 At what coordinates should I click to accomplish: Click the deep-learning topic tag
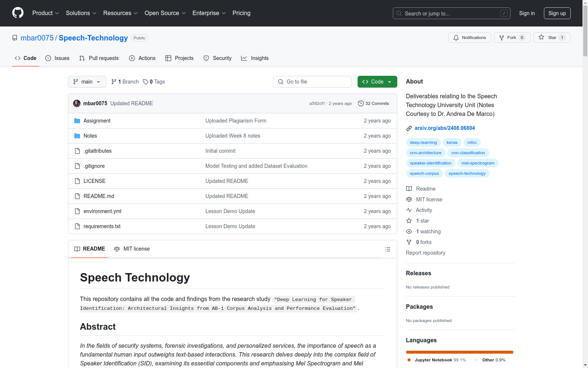(x=423, y=142)
